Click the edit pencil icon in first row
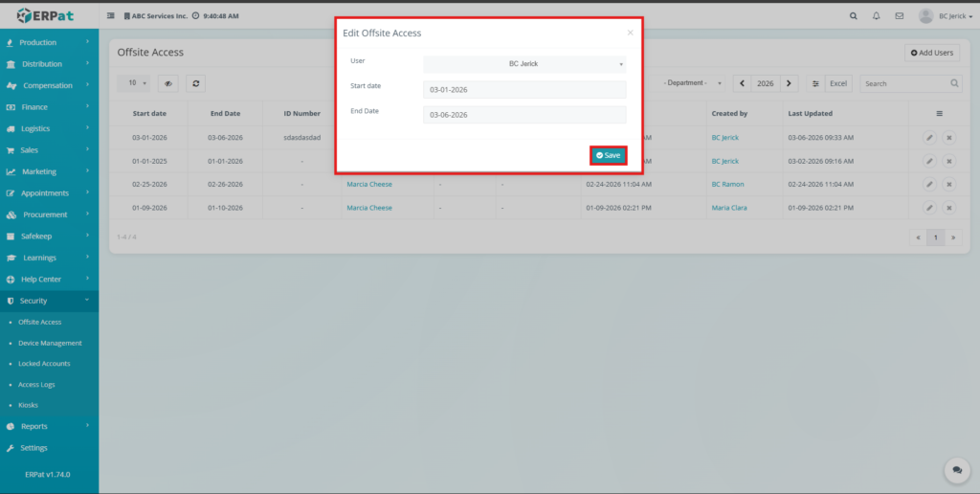 [929, 138]
